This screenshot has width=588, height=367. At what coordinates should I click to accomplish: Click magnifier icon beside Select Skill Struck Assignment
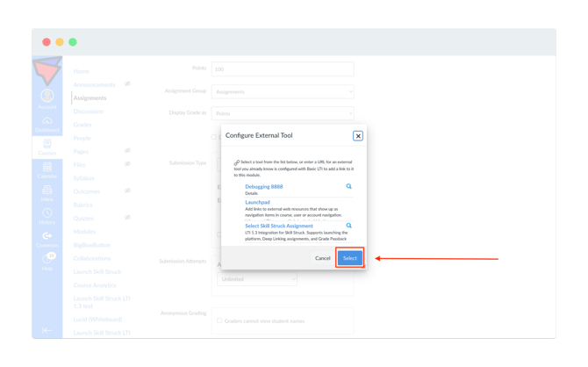[x=348, y=226]
